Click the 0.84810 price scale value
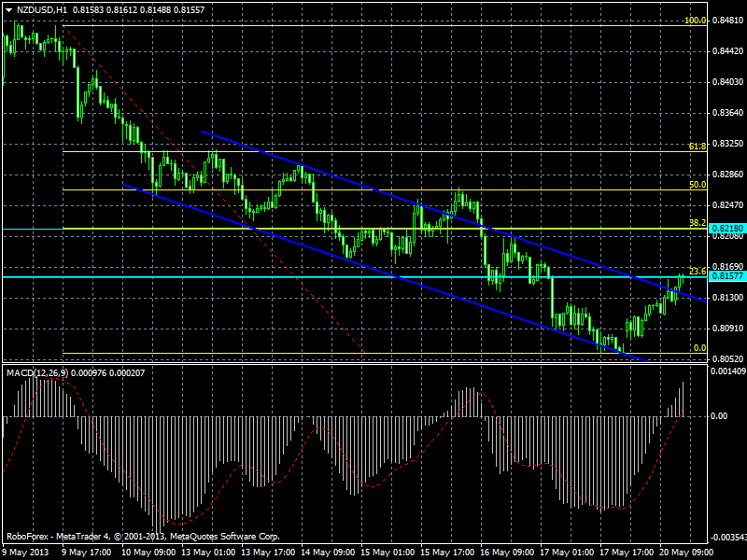Screen dimensions: 747x560 click(x=728, y=21)
